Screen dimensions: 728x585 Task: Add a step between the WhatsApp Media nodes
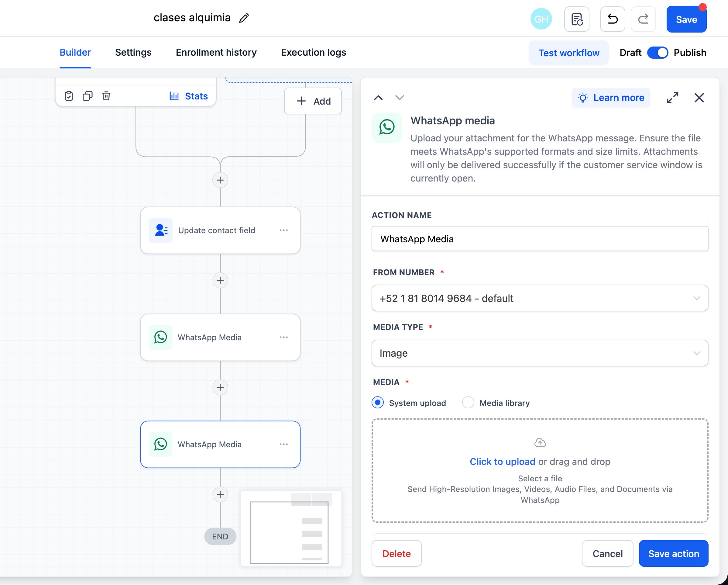pyautogui.click(x=220, y=387)
